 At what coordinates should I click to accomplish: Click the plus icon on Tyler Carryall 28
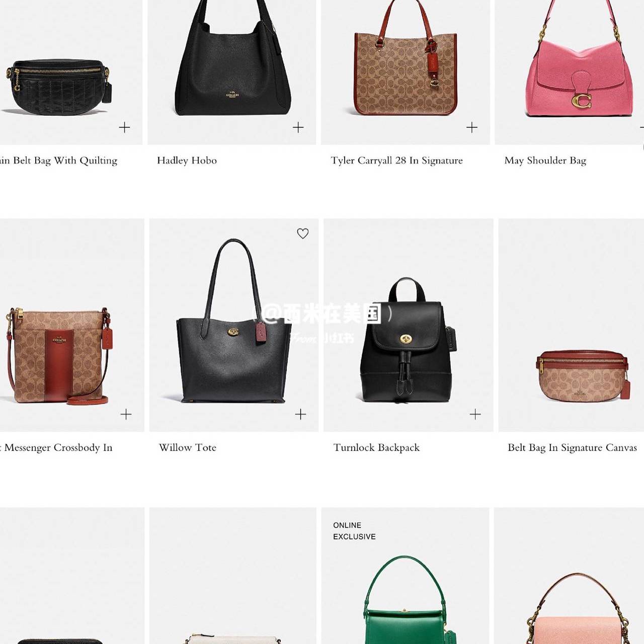[x=472, y=127]
